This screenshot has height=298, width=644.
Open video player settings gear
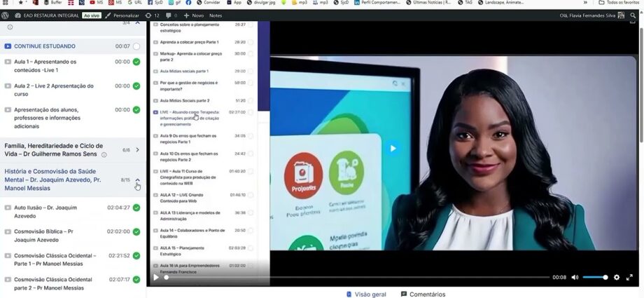click(617, 277)
